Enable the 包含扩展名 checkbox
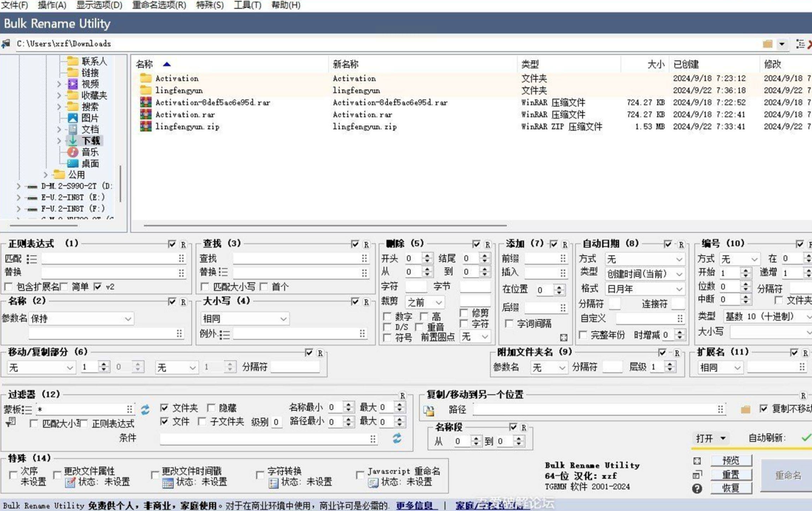 [9, 287]
